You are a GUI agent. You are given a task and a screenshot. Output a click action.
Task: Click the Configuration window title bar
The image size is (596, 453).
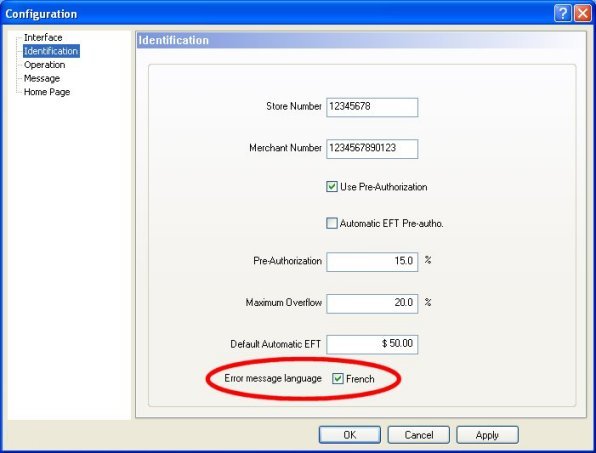[277, 14]
